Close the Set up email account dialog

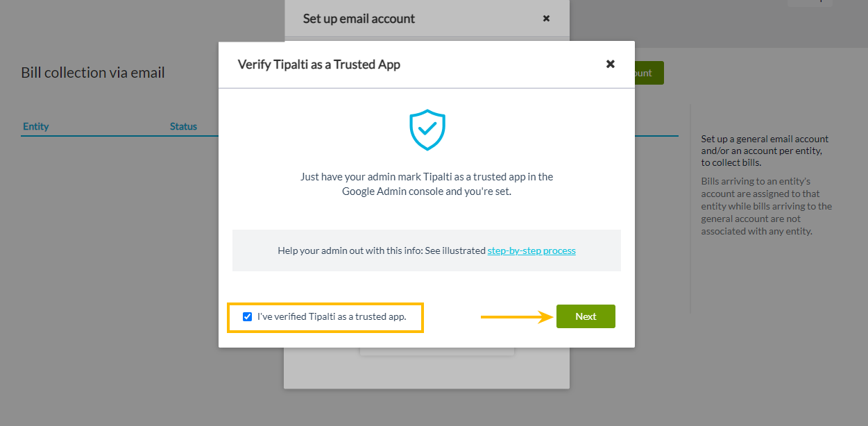546,19
